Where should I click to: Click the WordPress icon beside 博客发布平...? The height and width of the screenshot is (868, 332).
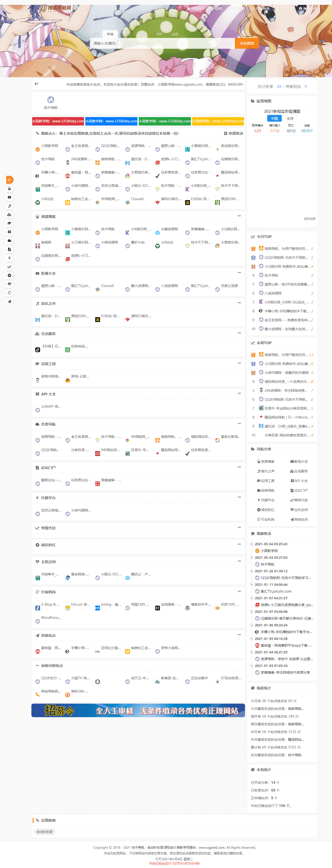[187, 608]
